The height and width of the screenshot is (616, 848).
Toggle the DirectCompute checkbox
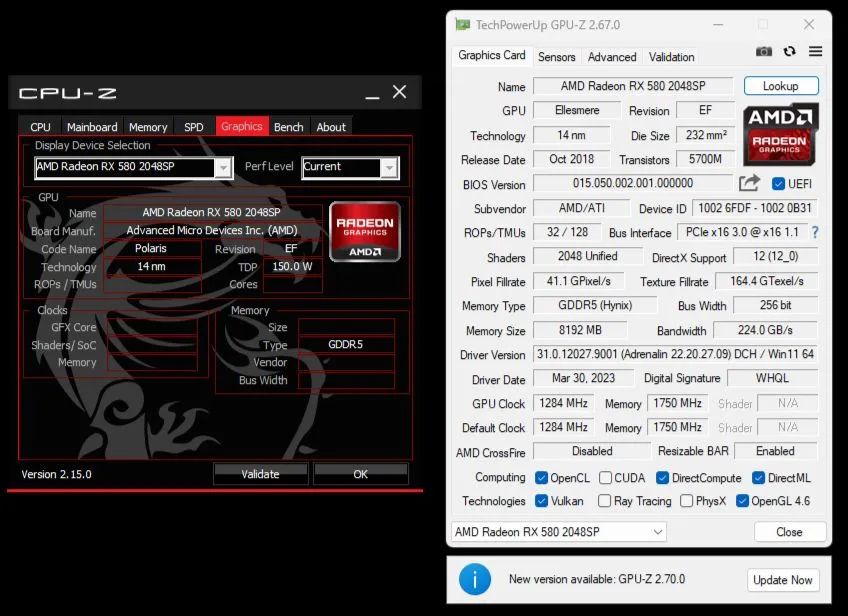[662, 478]
